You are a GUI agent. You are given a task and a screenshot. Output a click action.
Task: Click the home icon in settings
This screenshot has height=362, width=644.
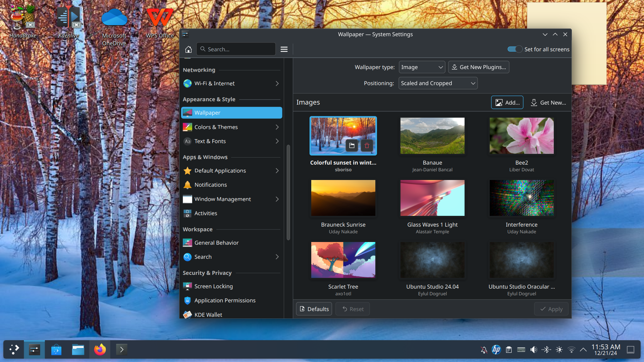click(188, 49)
